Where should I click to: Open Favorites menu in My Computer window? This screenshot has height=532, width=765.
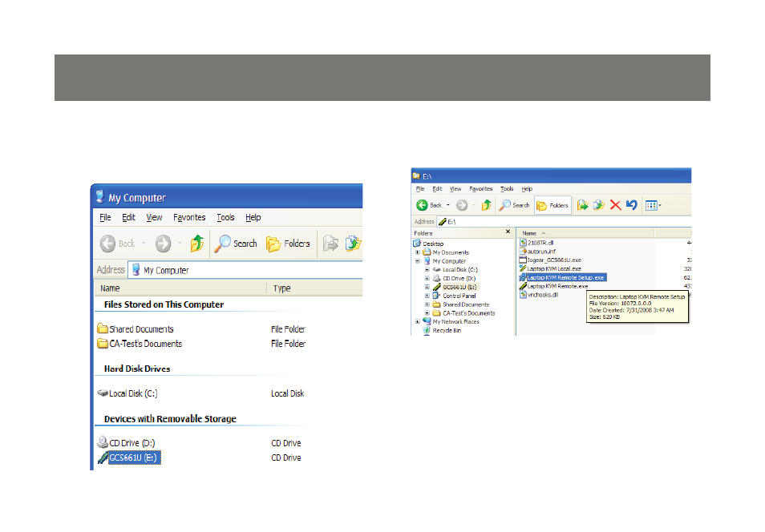pyautogui.click(x=189, y=217)
